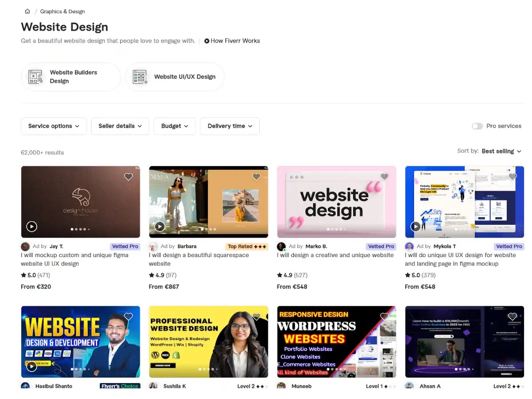Open 'design a beautiful squarespace website' gig title
This screenshot has width=532, height=399.
pyautogui.click(x=199, y=259)
